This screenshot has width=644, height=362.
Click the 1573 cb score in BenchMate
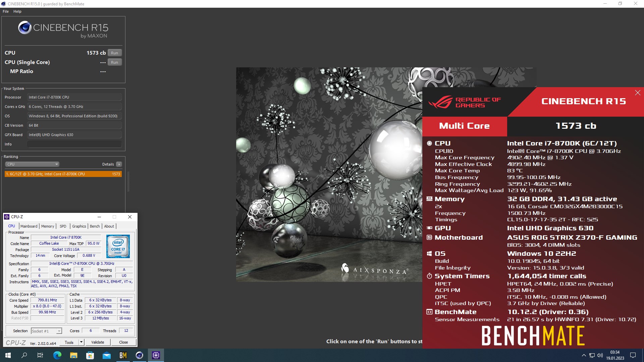pos(576,126)
